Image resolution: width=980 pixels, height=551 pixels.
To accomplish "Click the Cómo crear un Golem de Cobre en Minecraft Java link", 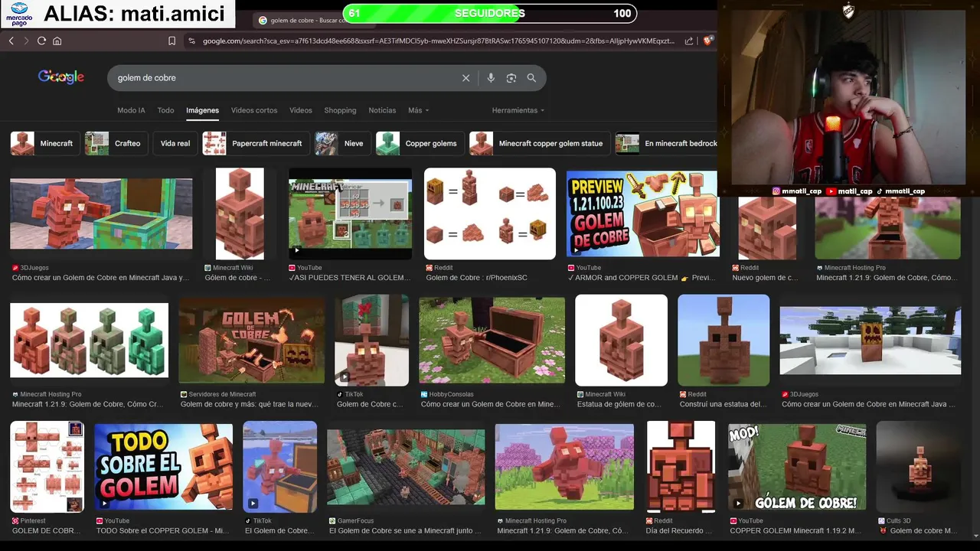I will pyautogui.click(x=100, y=278).
